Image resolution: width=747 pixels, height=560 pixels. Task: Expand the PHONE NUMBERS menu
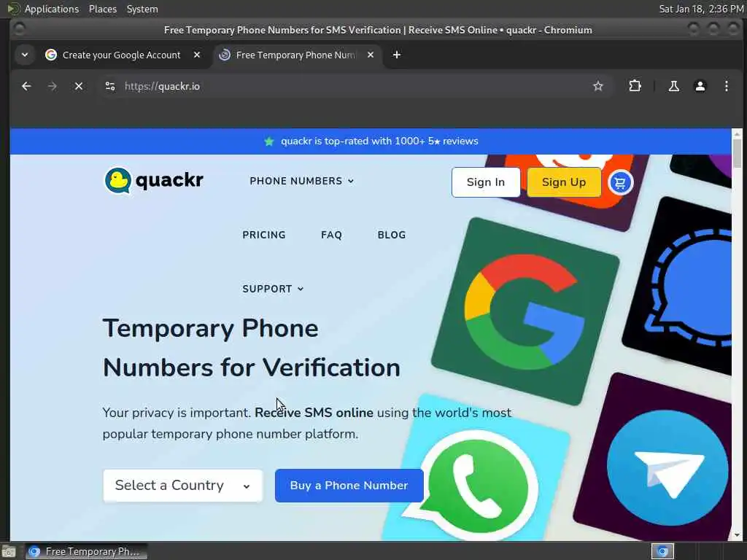click(301, 181)
